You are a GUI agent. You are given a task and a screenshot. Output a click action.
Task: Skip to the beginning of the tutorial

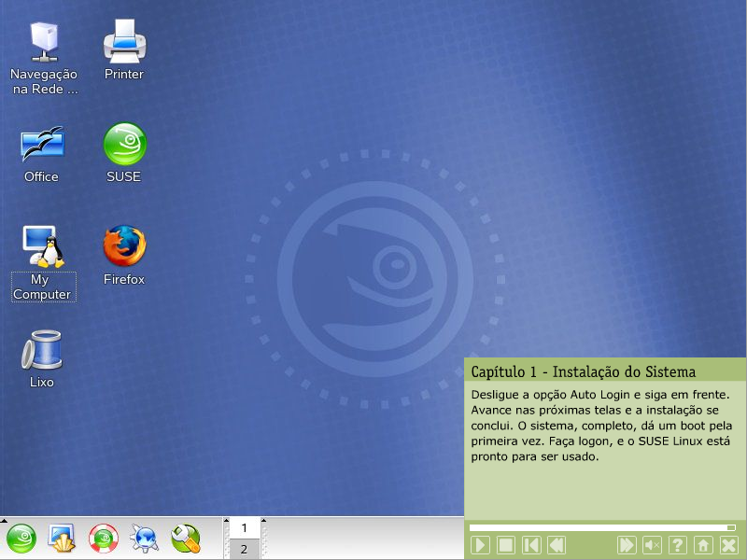tap(531, 545)
